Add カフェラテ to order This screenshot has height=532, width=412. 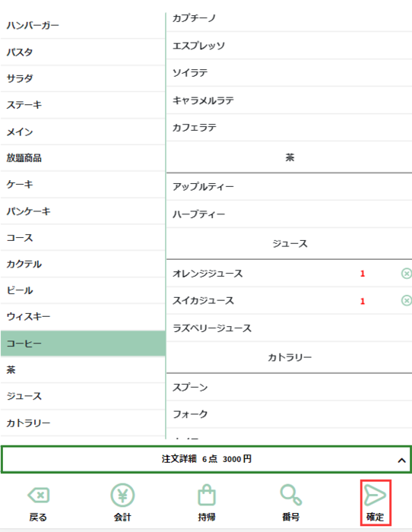coord(289,128)
